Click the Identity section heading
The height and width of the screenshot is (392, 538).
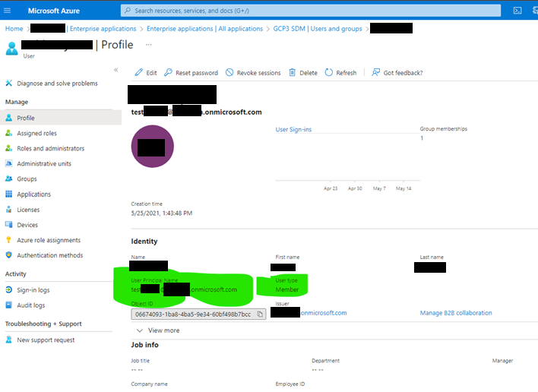coord(144,241)
